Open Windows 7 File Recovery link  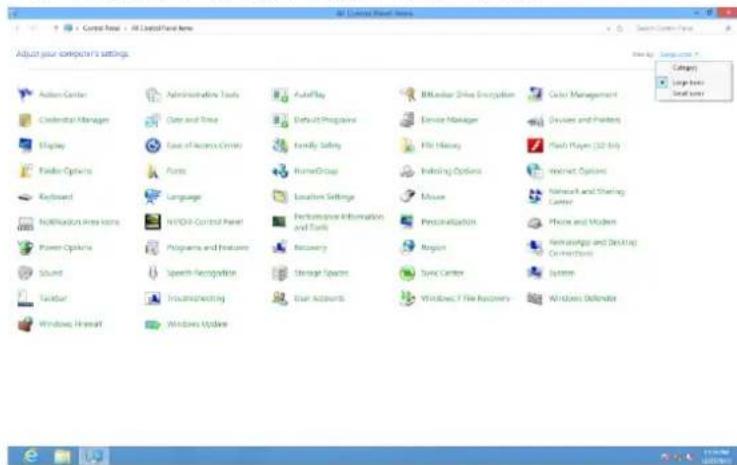[x=465, y=298]
